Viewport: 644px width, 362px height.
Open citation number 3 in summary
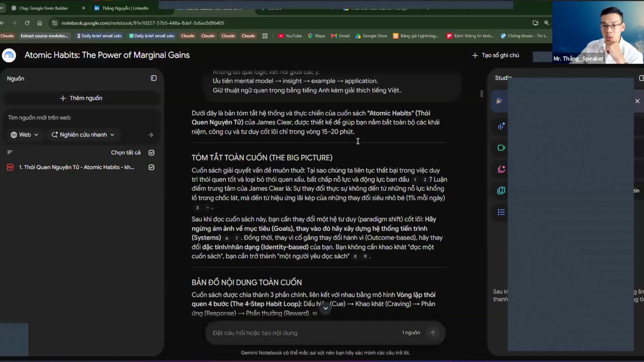[x=197, y=207]
